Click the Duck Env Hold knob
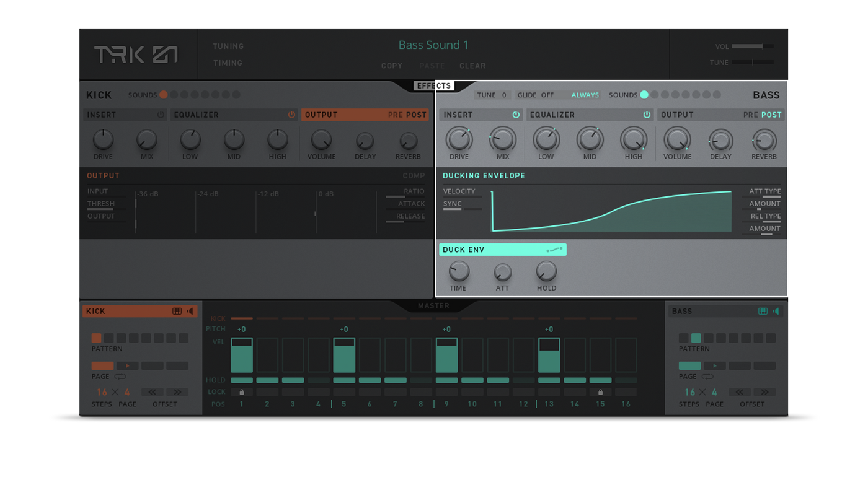The width and height of the screenshot is (868, 498). point(546,271)
